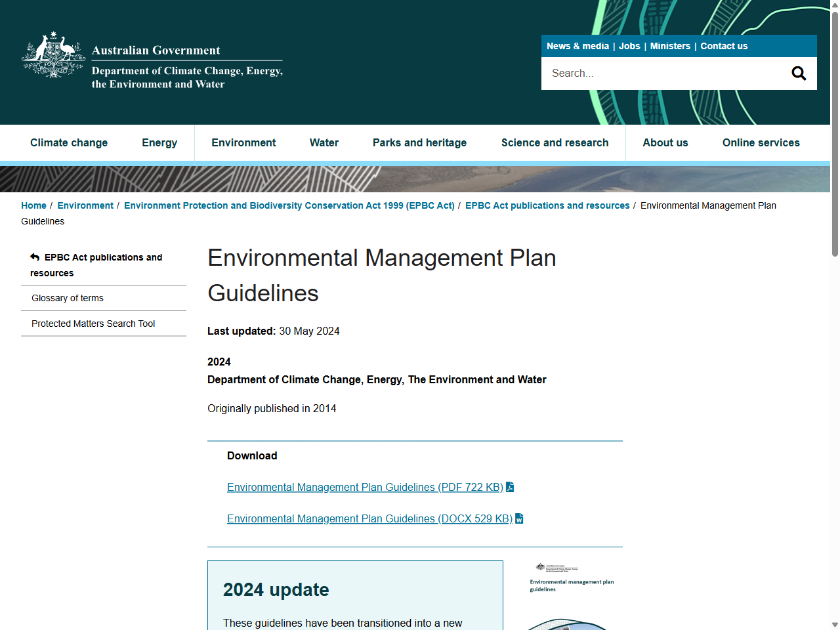Viewport: 840px width, 630px height.
Task: Click inside the Search input field
Action: click(656, 73)
